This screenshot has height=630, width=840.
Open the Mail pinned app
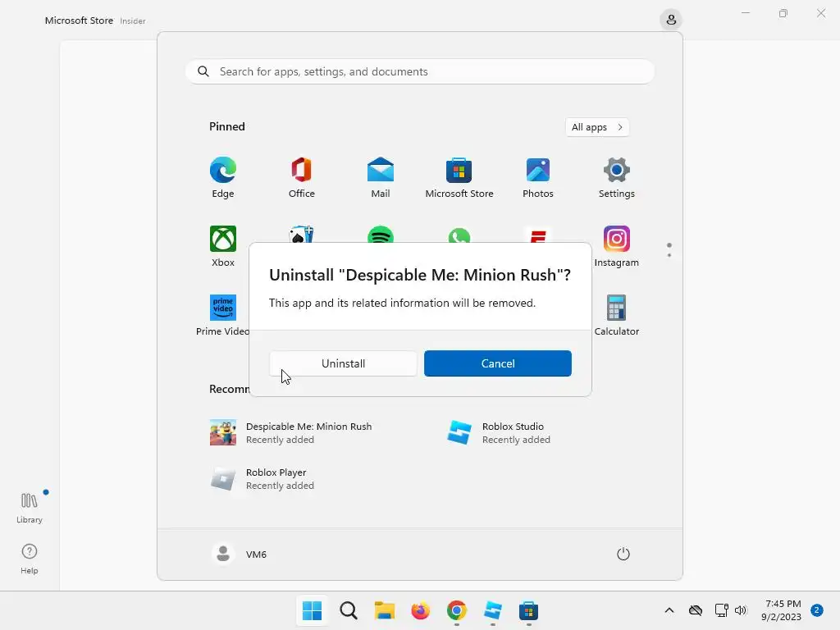[x=381, y=177]
